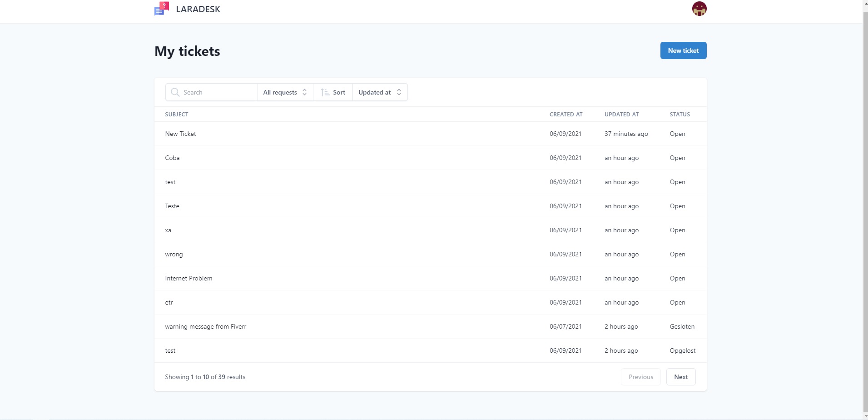Image resolution: width=868 pixels, height=420 pixels.
Task: Click created date of the xa row
Action: (x=565, y=230)
